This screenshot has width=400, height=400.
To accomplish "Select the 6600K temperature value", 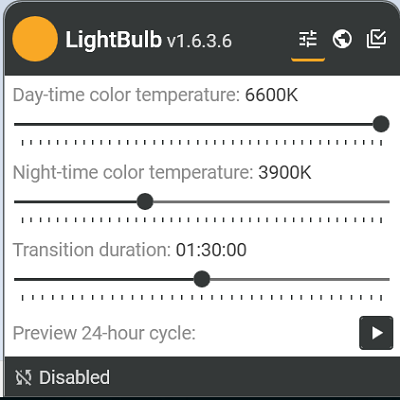I will pyautogui.click(x=271, y=95).
